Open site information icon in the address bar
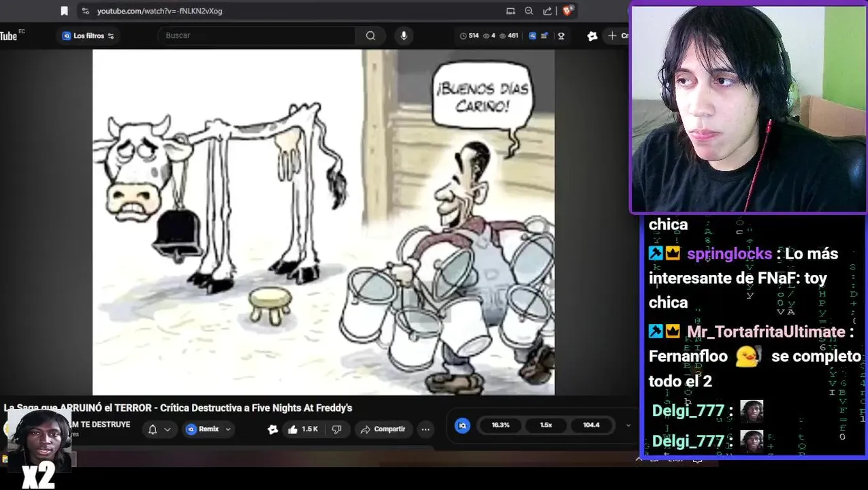The width and height of the screenshot is (868, 490). tap(84, 11)
